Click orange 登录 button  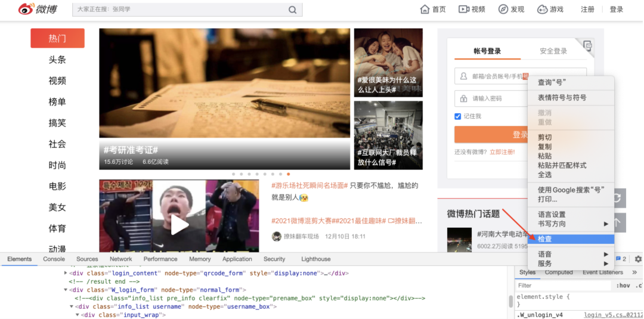pos(491,135)
